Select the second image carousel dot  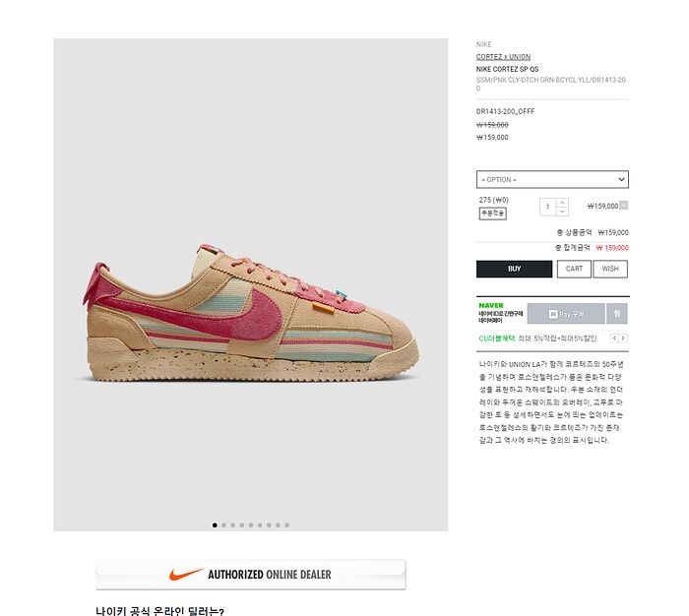pos(223,525)
